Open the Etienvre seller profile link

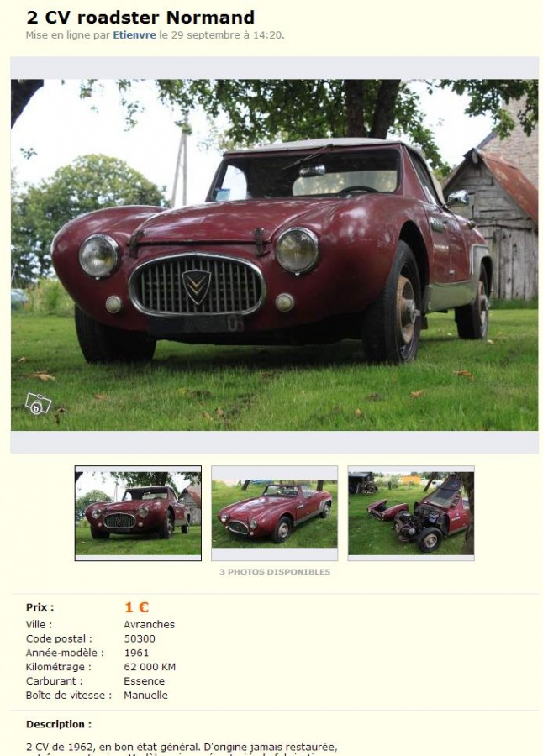click(x=134, y=34)
